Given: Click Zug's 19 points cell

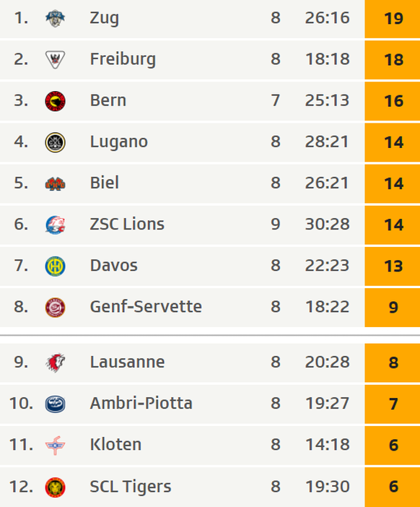Looking at the screenshot, I should coord(393,19).
